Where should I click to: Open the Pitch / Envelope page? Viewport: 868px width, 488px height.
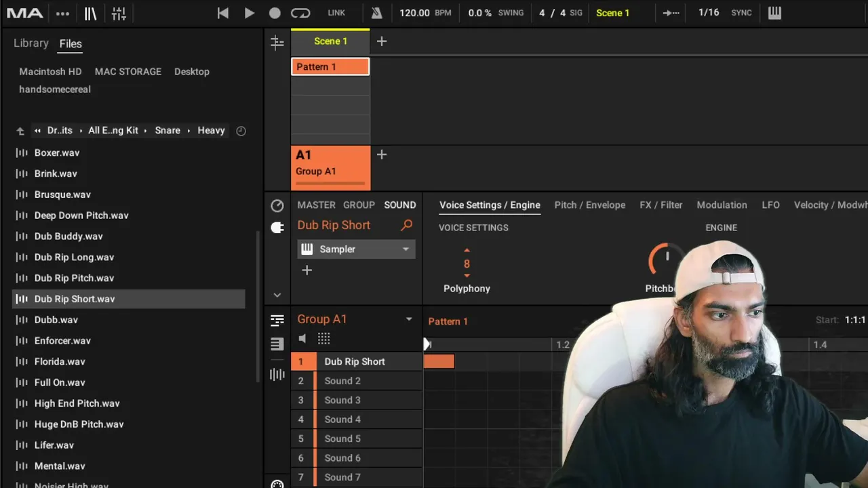[x=590, y=205]
